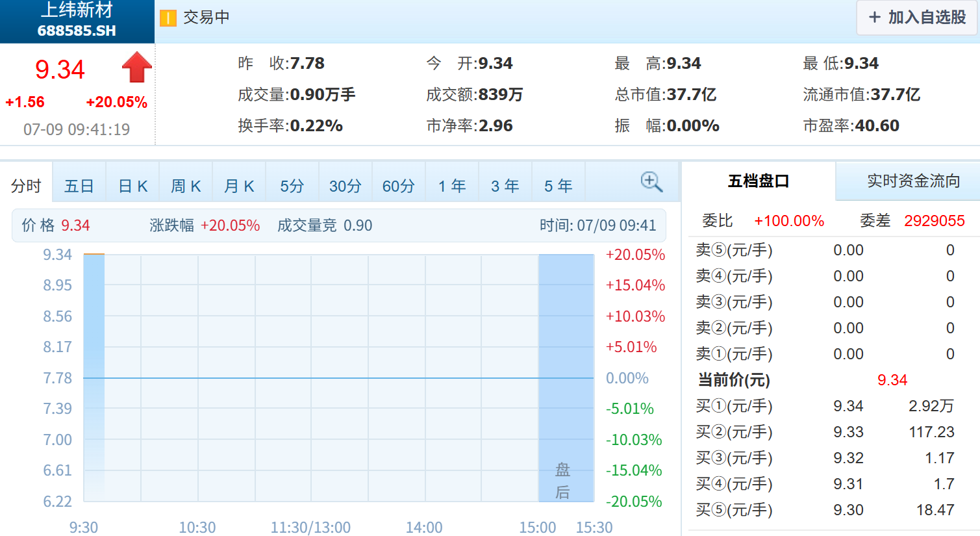Select the 五档盘口 tab
Image resolution: width=980 pixels, height=536 pixels.
pos(758,181)
